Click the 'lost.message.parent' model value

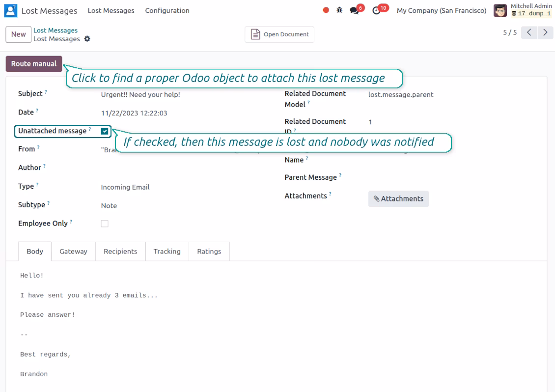tap(401, 94)
